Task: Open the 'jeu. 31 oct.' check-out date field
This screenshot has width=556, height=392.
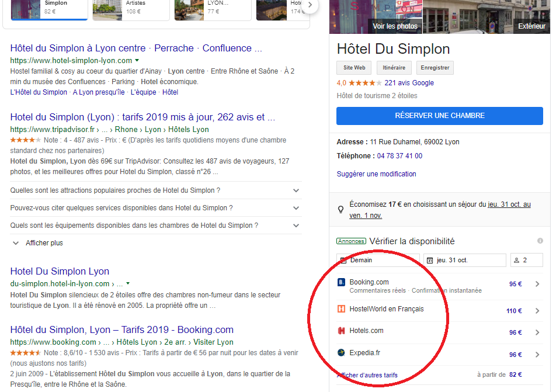Action: click(464, 261)
